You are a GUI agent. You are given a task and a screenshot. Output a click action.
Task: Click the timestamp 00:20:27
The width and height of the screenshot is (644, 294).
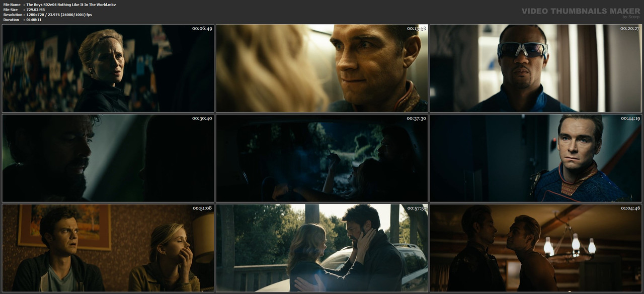630,28
